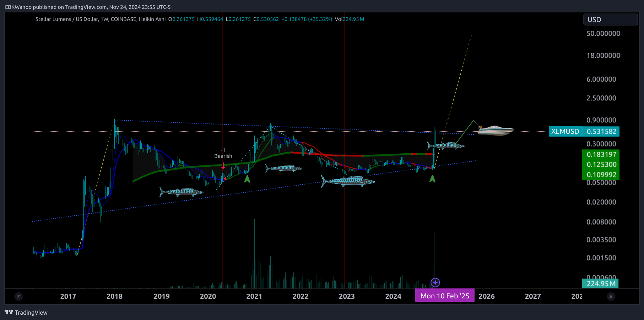
Task: Open the USD currency selector
Action: pyautogui.click(x=610, y=20)
